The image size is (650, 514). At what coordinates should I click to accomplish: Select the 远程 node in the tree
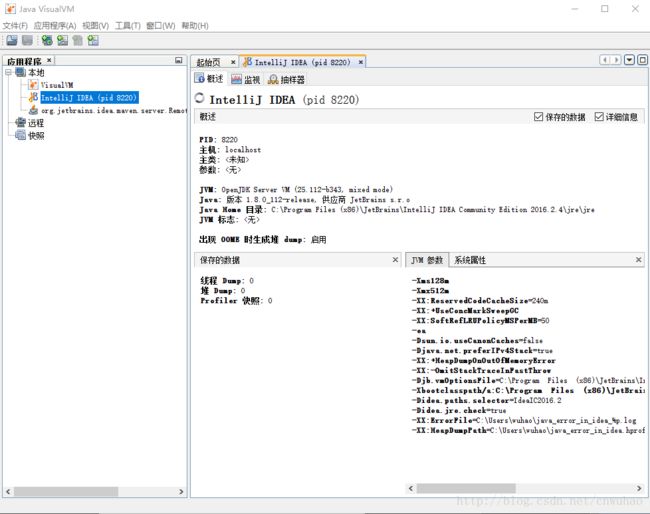(36, 123)
